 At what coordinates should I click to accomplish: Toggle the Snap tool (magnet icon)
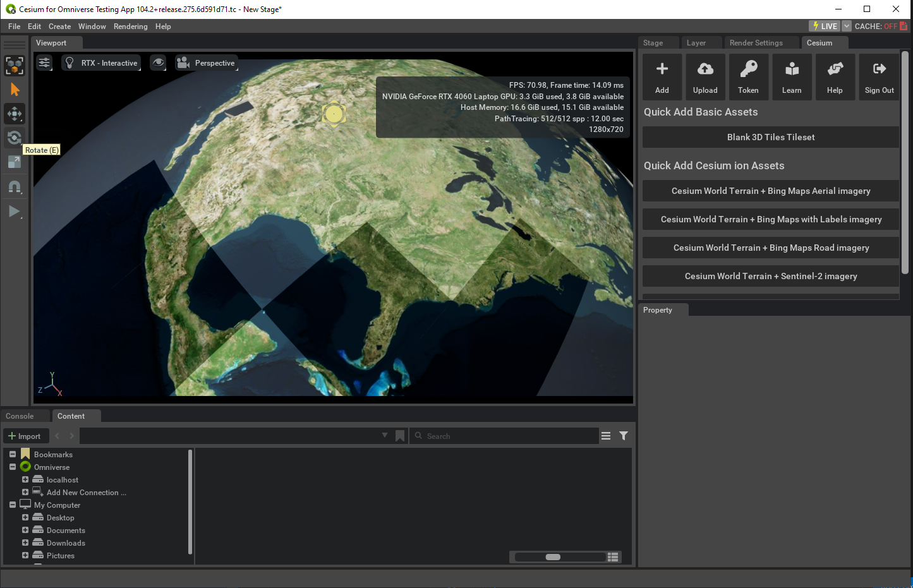point(14,186)
